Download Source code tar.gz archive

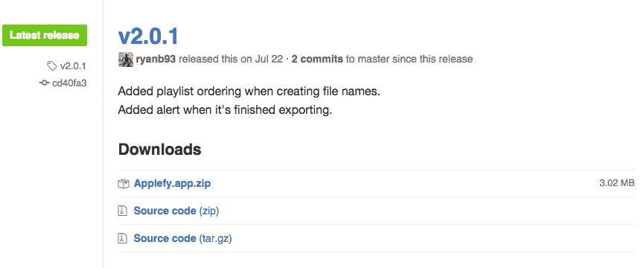(182, 238)
